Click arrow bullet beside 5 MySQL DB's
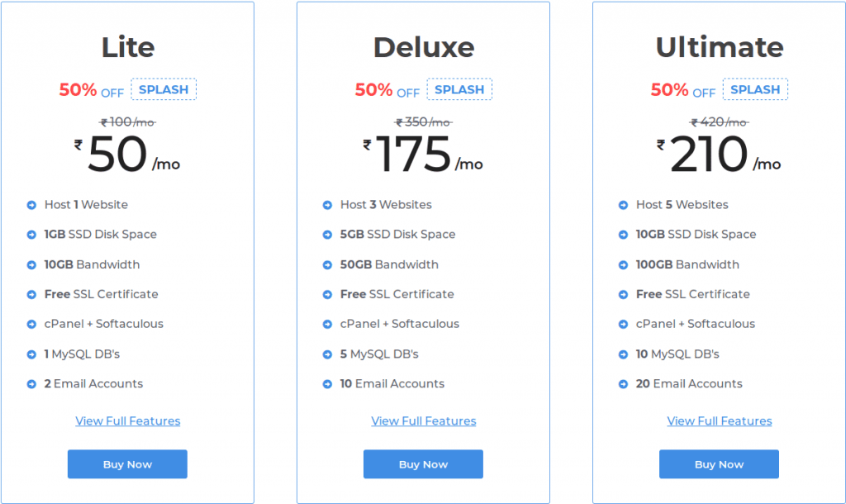846x504 pixels. tap(327, 354)
